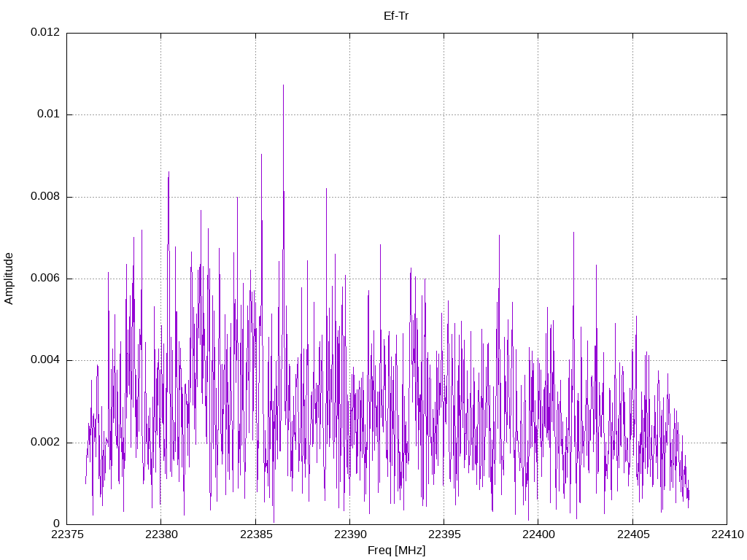The height and width of the screenshot is (560, 747).
Task: Click the 'Freq [MHz]' x-axis label
Action: click(396, 551)
